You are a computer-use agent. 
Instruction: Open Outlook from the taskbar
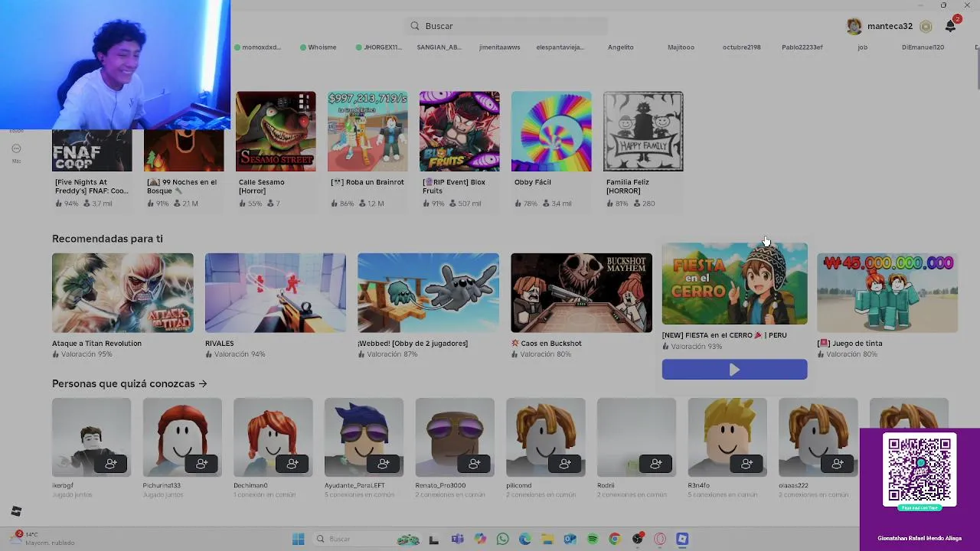click(570, 540)
